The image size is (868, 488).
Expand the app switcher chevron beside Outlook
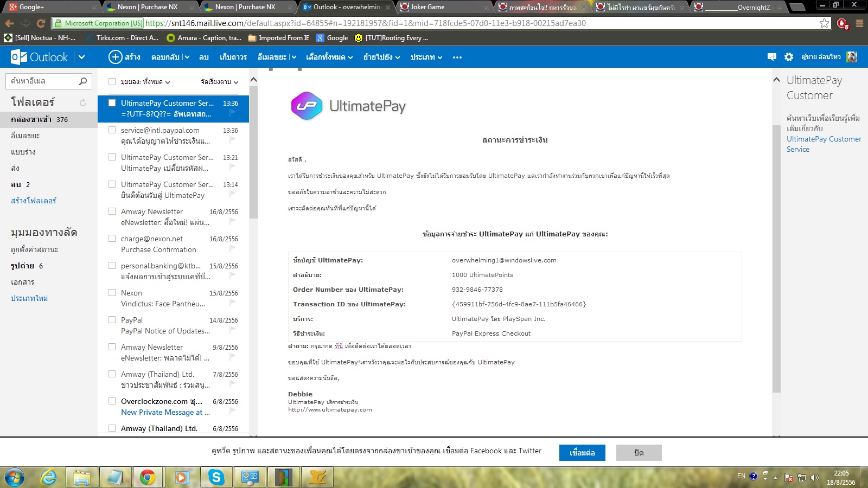coord(81,57)
